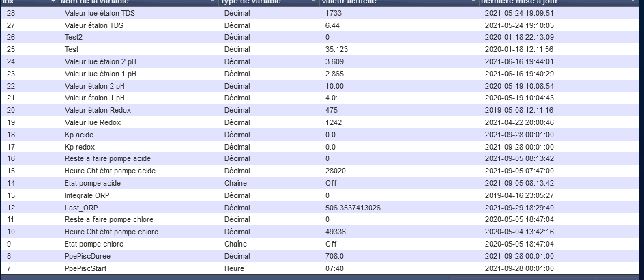
Task: Click the Heure Cht état pompe chlore row
Action: [x=321, y=232]
